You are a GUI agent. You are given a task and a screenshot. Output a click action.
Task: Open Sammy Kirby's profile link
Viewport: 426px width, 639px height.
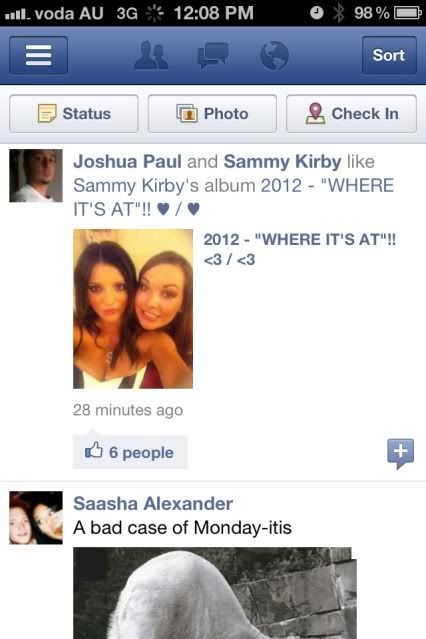tap(282, 162)
